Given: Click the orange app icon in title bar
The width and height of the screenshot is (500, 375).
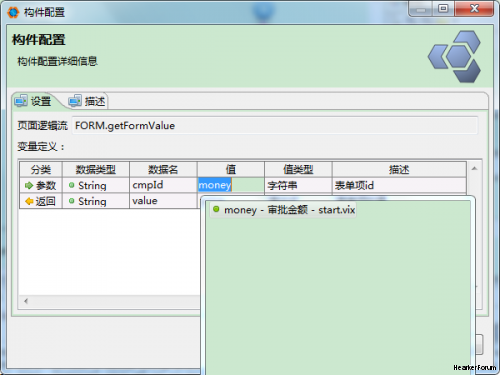Looking at the screenshot, I should click(13, 12).
